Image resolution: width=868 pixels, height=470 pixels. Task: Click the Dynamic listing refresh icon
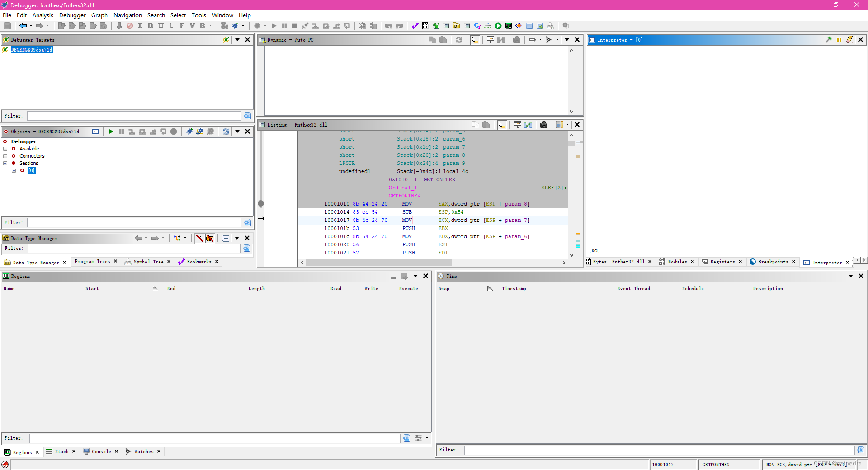coord(459,40)
